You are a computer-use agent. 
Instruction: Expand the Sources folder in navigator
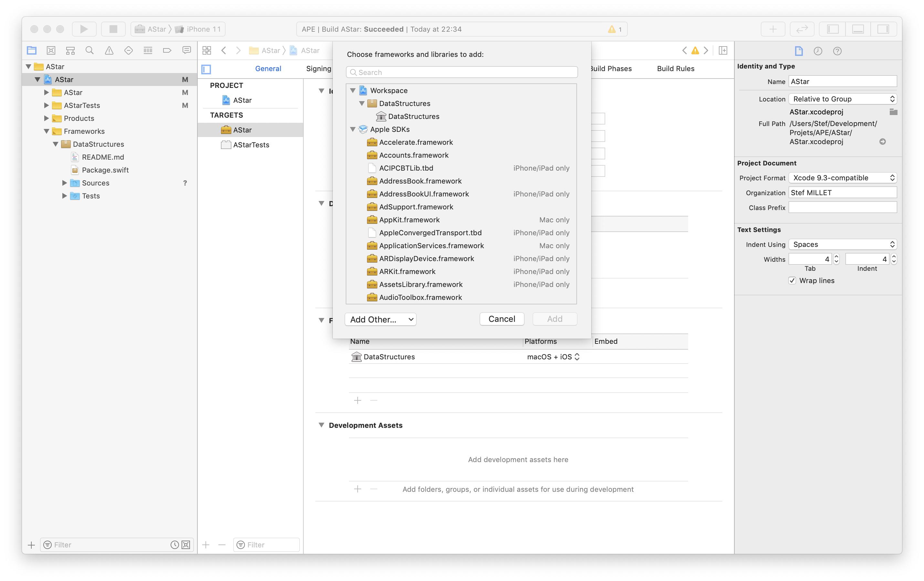[65, 183]
